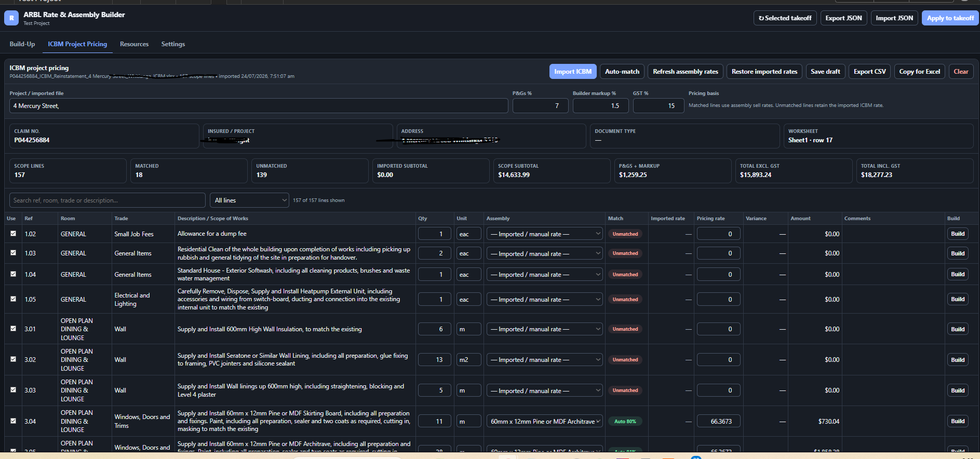Image resolution: width=980 pixels, height=459 pixels.
Task: Click the Qty field for line 3.01
Action: coord(434,329)
